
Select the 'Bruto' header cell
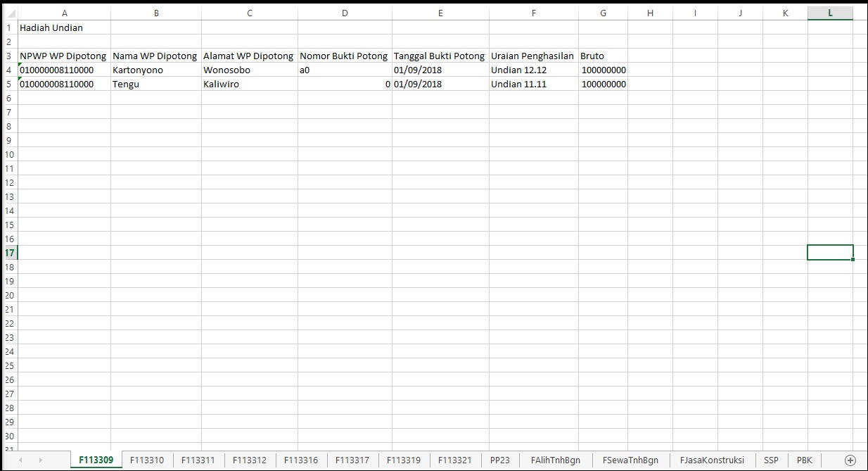[x=603, y=56]
